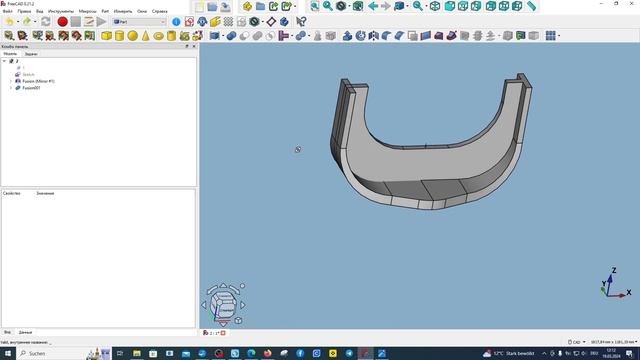Switch to the Данные property tab
Viewport: 640px width, 360px height.
[x=25, y=332]
